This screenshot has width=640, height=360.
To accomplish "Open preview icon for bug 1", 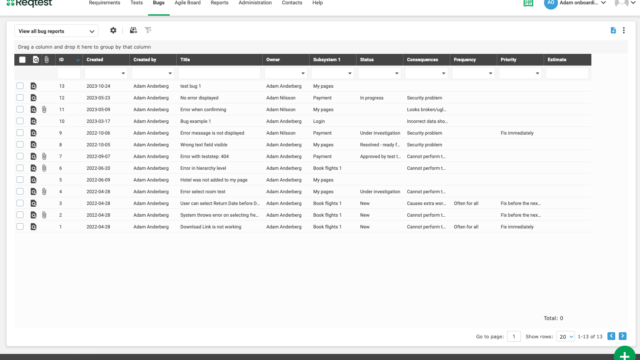I will (x=33, y=227).
